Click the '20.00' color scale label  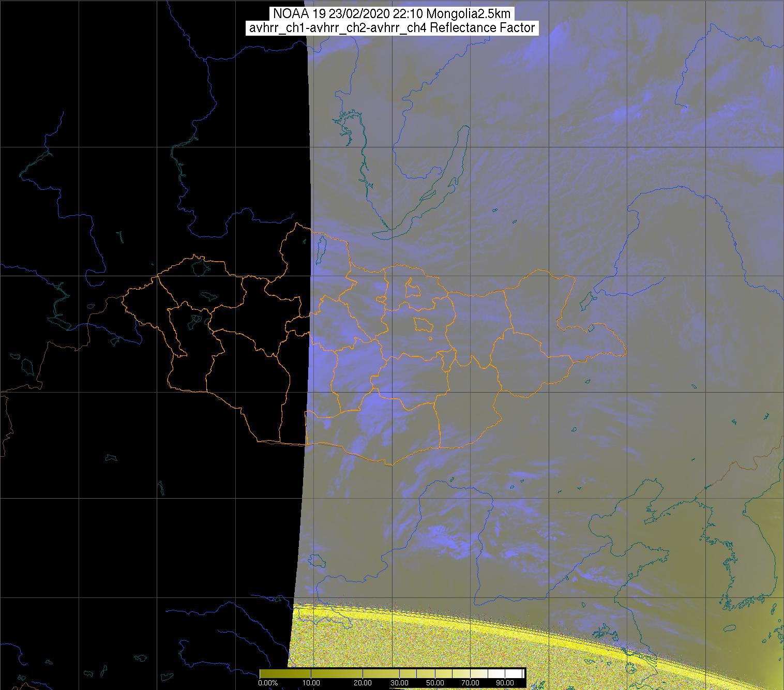point(363,683)
